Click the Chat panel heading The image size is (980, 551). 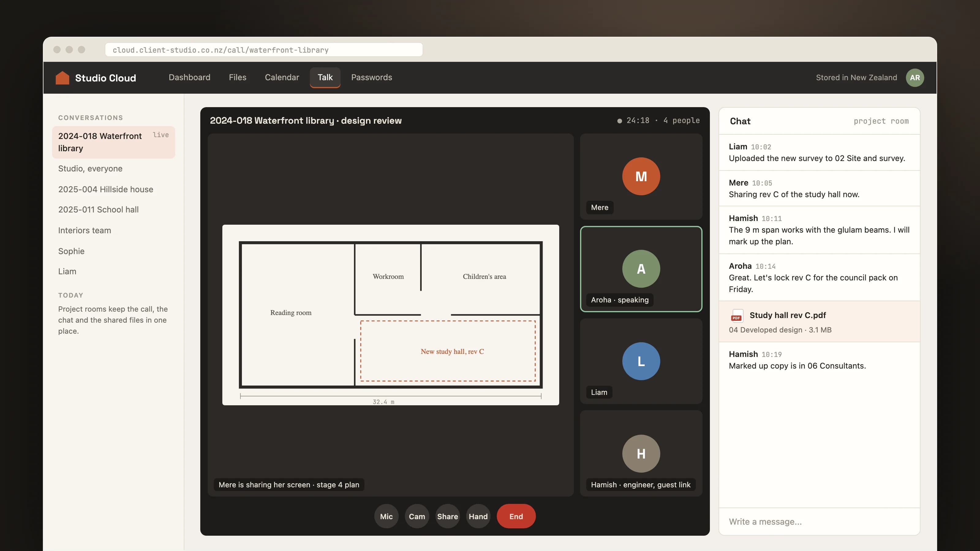coord(740,121)
